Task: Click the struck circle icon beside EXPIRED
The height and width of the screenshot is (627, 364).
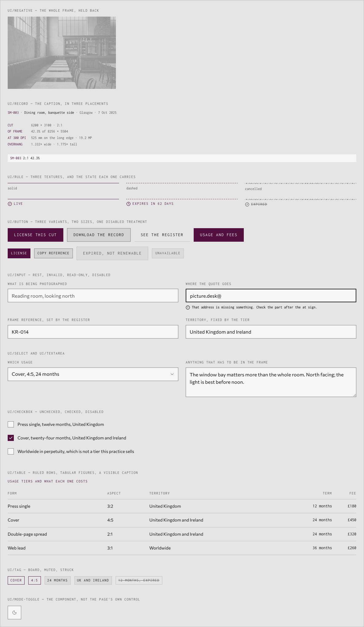Action: pyautogui.click(x=247, y=204)
